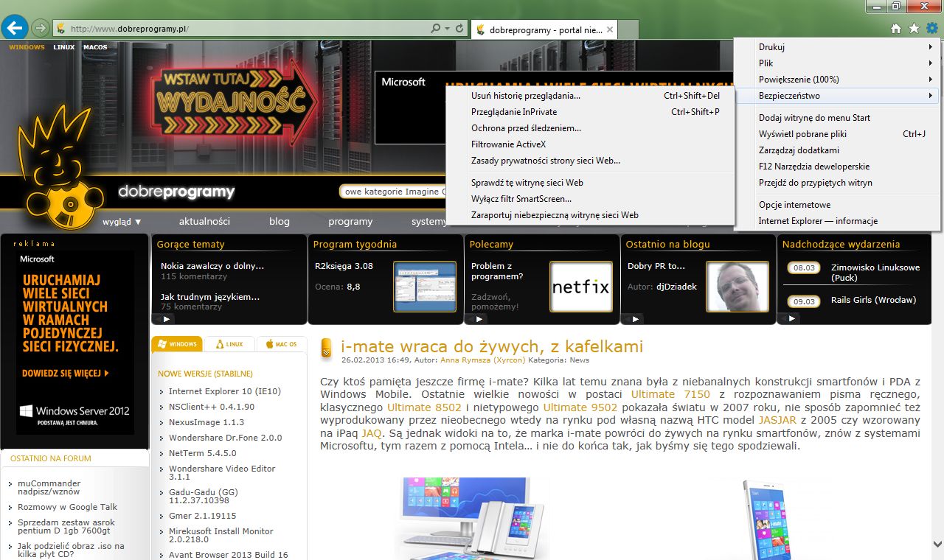Click the netfix logo thumbnail
This screenshot has width=944, height=560.
(581, 287)
